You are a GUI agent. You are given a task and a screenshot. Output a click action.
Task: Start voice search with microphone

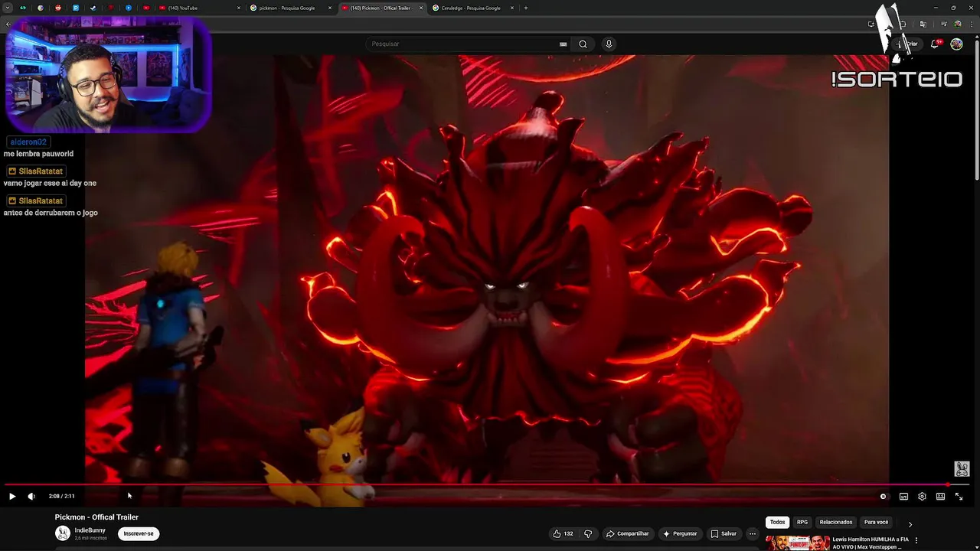[x=609, y=44]
